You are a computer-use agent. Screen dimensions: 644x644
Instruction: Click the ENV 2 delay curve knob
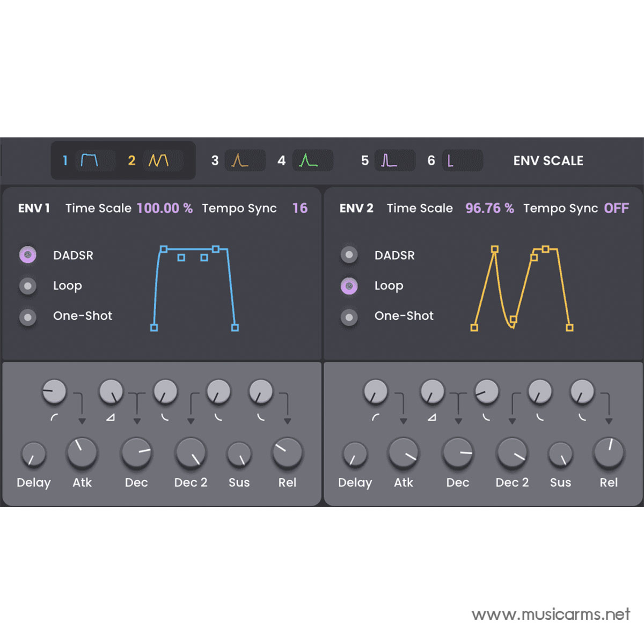coord(375,391)
